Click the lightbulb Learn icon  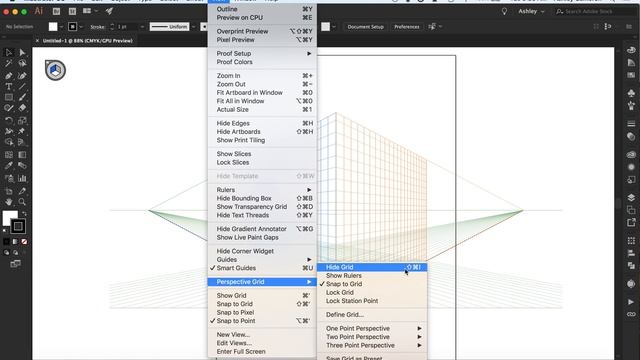tap(504, 11)
